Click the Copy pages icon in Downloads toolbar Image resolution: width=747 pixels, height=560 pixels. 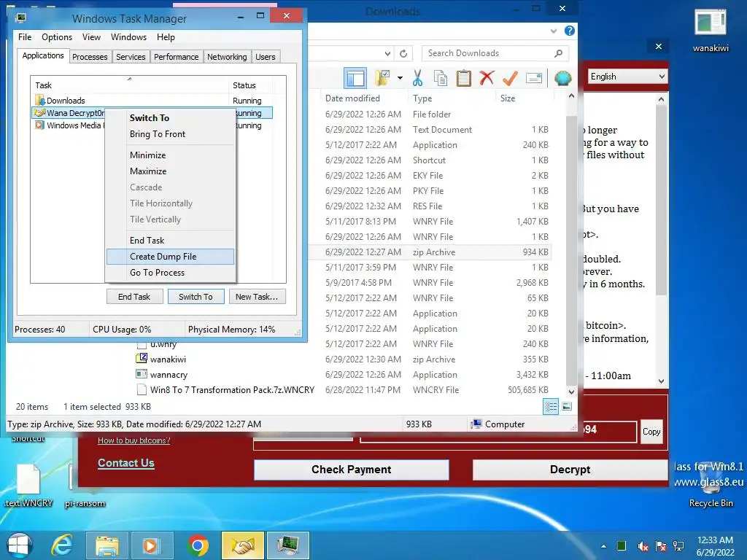(x=441, y=78)
